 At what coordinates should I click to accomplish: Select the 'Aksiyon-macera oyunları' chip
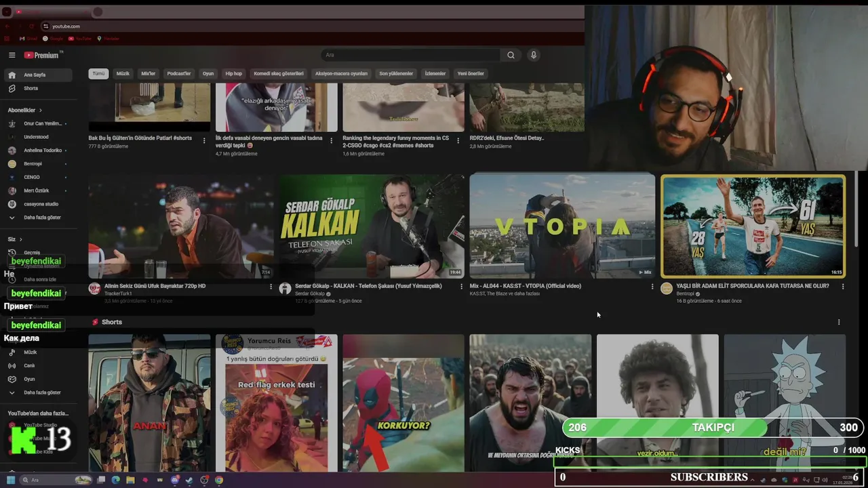click(x=341, y=73)
